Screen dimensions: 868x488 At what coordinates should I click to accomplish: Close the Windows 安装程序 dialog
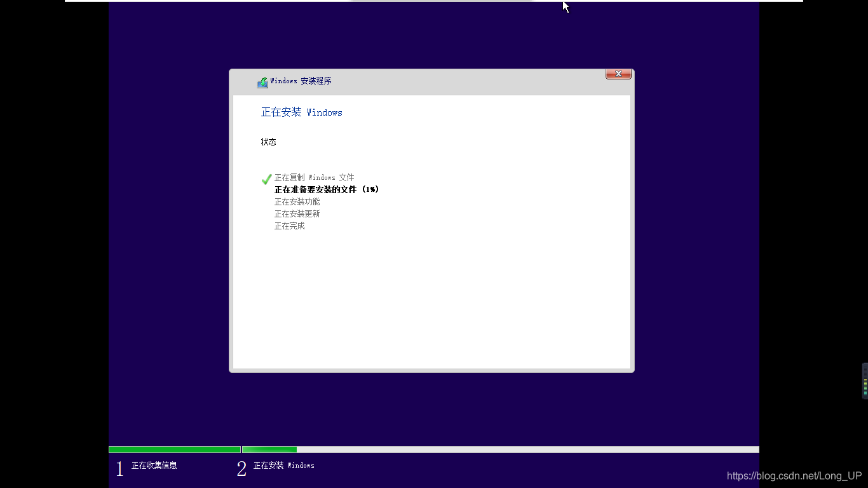pyautogui.click(x=618, y=74)
